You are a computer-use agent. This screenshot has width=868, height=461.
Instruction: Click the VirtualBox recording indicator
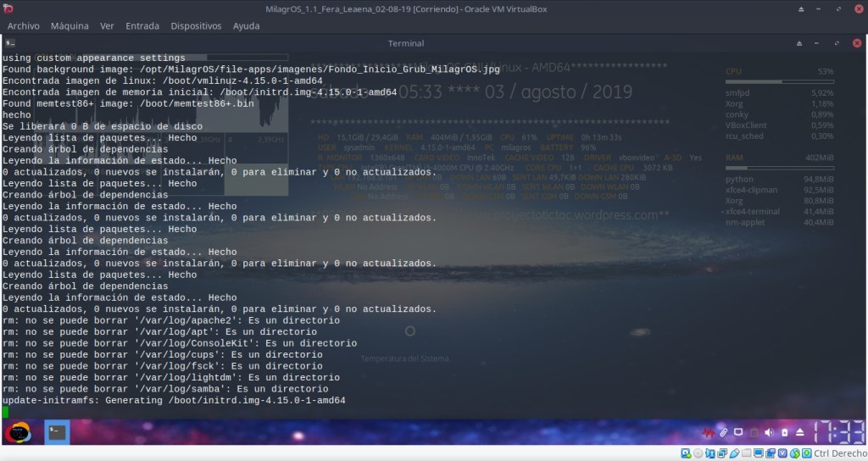[x=771, y=453]
